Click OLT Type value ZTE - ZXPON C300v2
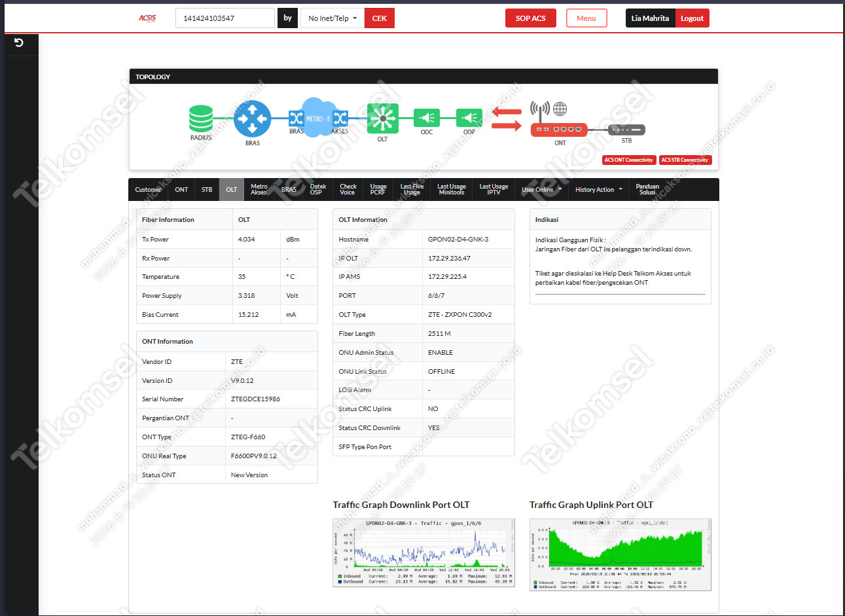845x616 pixels. pyautogui.click(x=459, y=315)
